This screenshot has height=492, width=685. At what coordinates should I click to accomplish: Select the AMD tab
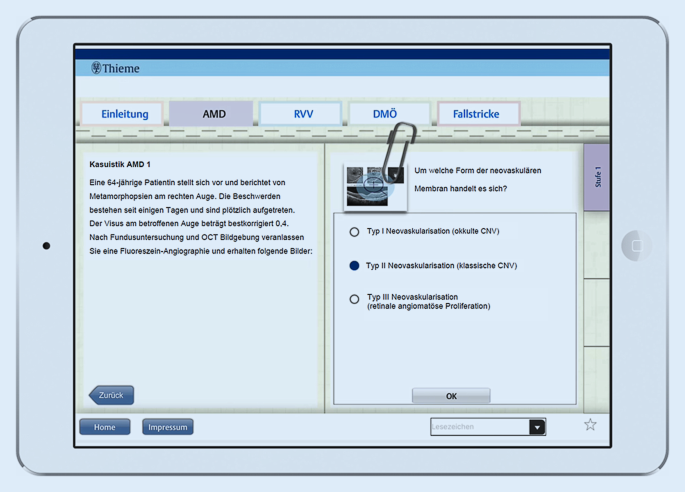click(214, 114)
